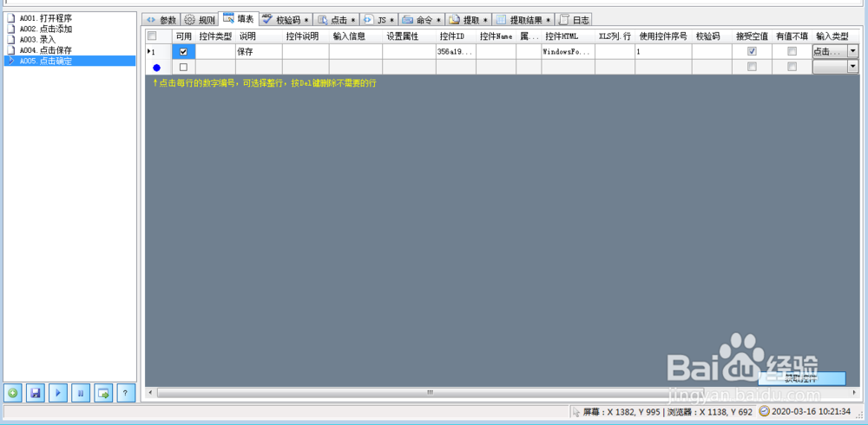
Task: Click the blue dot new row header
Action: (x=158, y=67)
